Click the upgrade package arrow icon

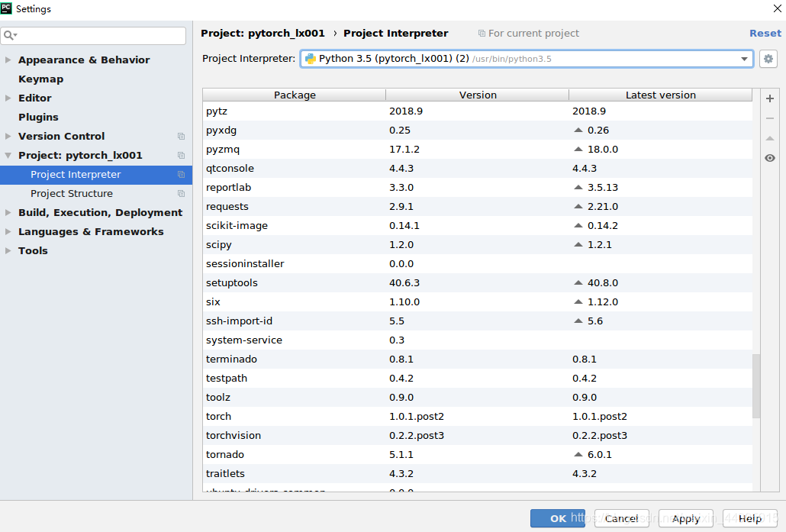(x=770, y=138)
